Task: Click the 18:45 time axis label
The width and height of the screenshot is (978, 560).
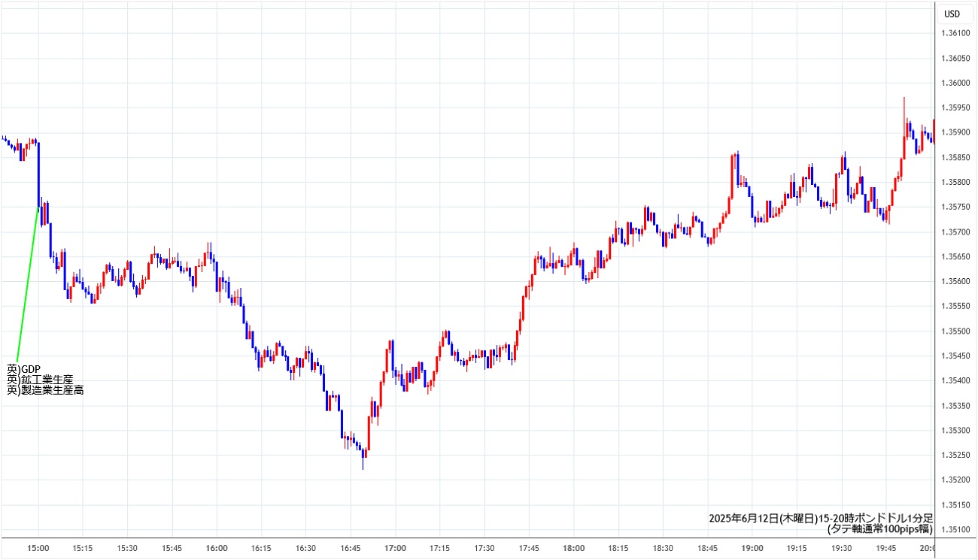Action: pos(708,549)
